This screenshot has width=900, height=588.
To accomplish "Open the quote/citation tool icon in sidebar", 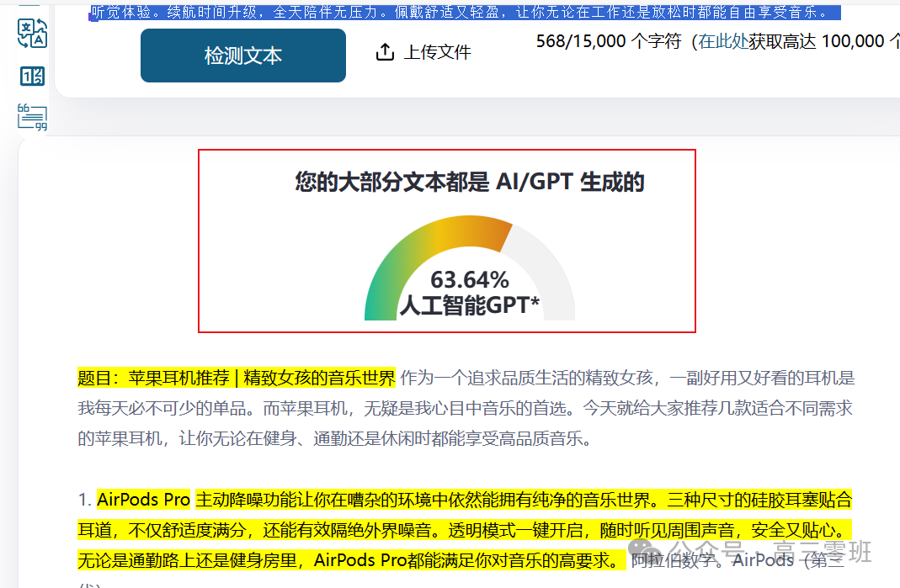I will click(x=32, y=117).
